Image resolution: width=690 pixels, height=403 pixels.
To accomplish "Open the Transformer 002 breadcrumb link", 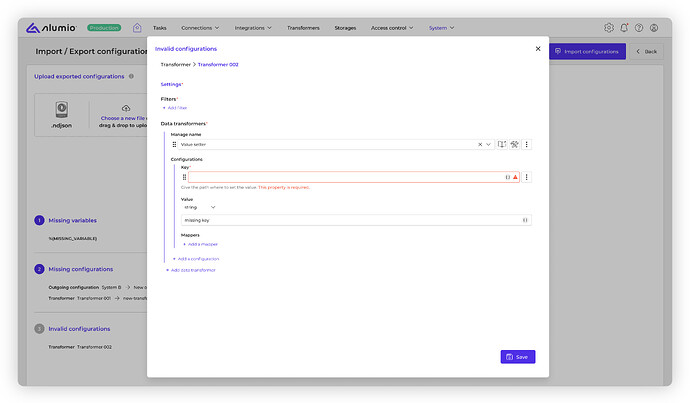I will pos(218,65).
